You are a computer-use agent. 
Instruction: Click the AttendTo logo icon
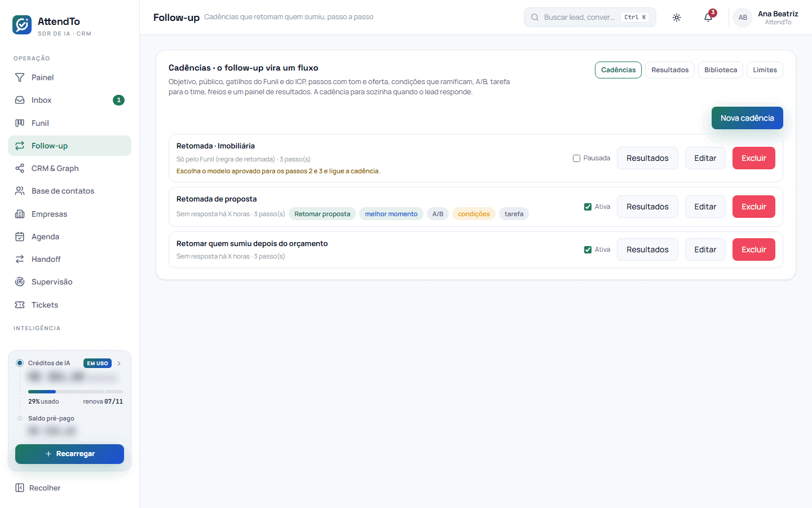coord(22,25)
